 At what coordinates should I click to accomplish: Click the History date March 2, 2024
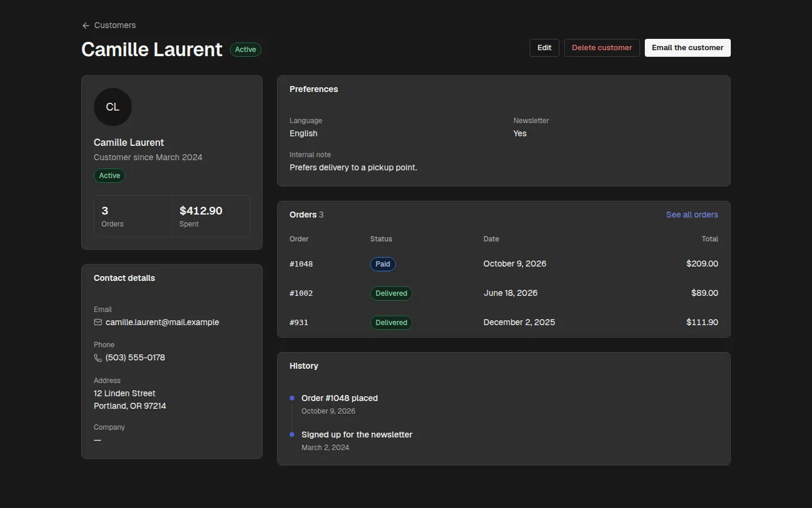[x=325, y=448]
